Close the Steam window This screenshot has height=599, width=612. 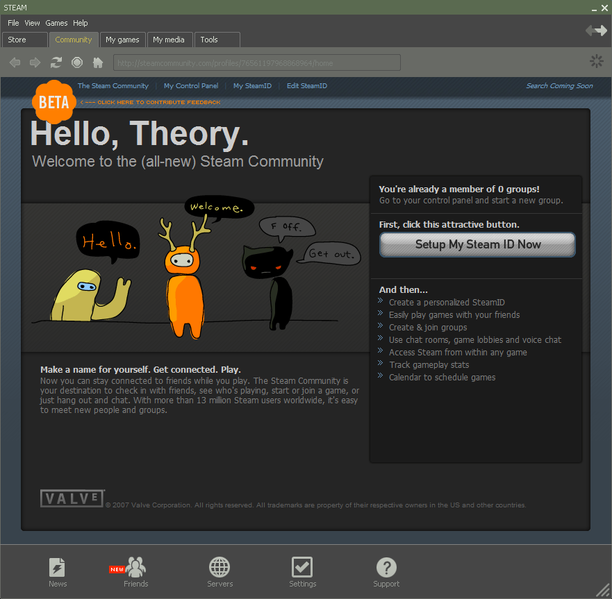605,8
